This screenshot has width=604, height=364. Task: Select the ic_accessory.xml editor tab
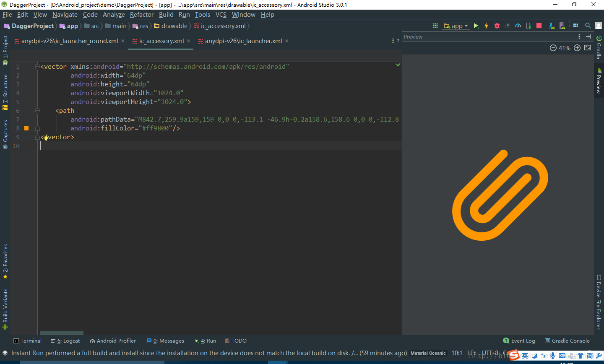tap(161, 41)
